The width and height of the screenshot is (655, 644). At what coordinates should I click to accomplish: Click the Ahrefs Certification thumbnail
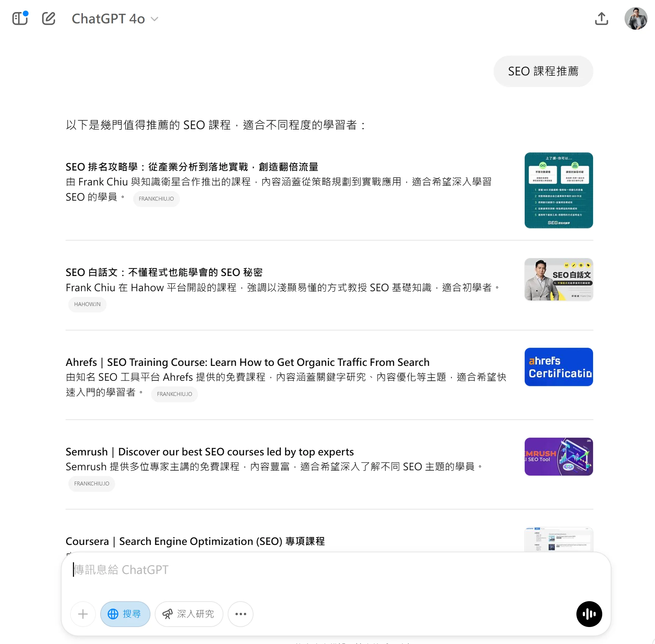[558, 367]
